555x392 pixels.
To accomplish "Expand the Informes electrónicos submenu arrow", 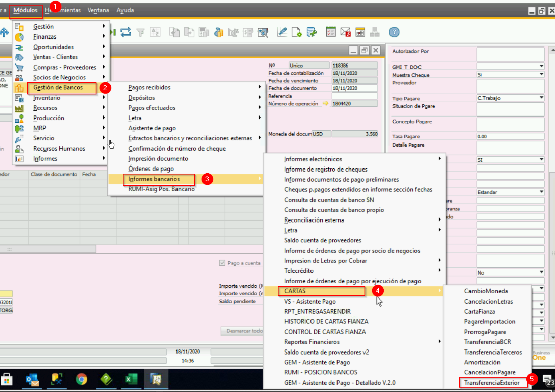I will [439, 159].
